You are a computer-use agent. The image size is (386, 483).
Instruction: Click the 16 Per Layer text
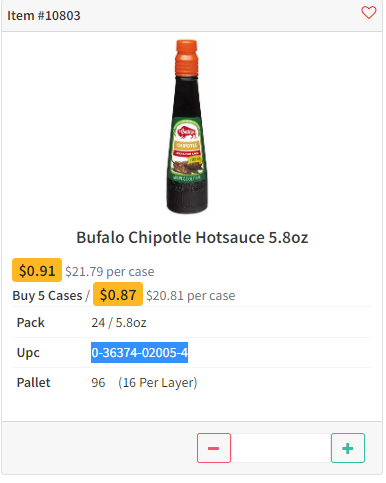pos(158,383)
